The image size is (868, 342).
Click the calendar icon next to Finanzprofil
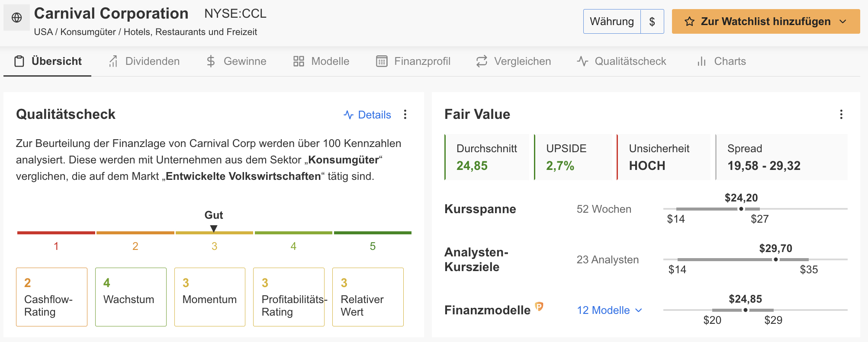382,61
